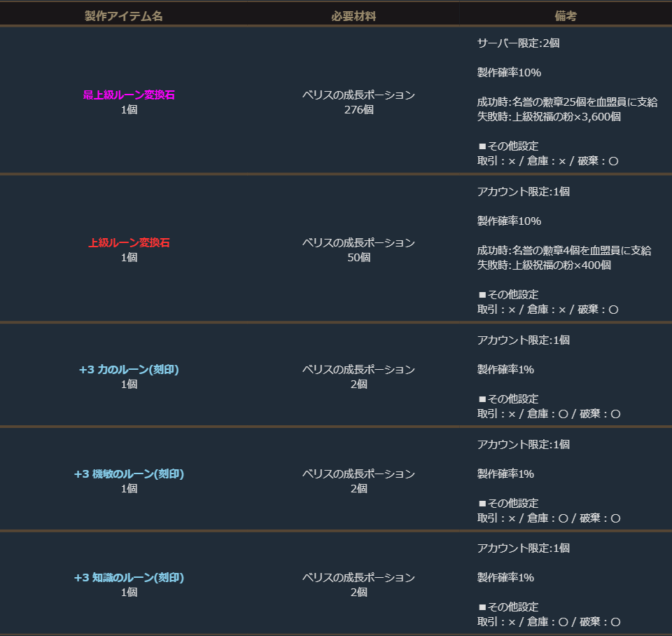672x636 pixels.
Task: Click ベリスの成長ポーション in the 知識のルーン row
Action: click(358, 578)
